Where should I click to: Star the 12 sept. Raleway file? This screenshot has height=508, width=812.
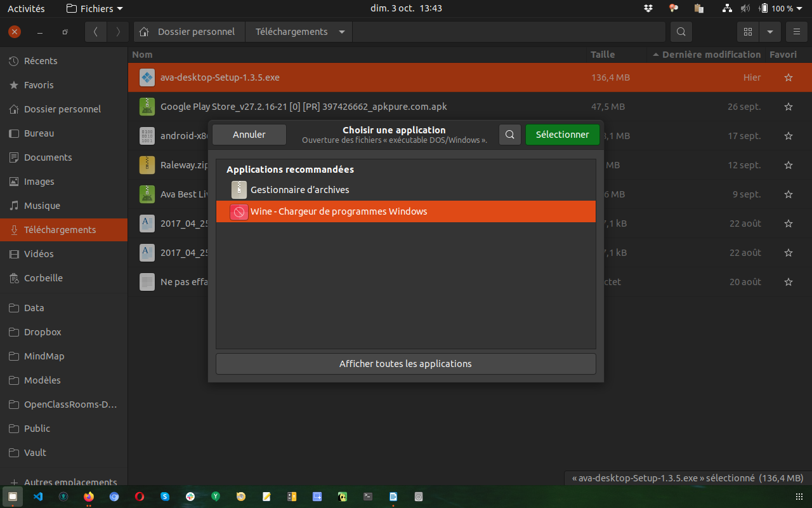(789, 165)
